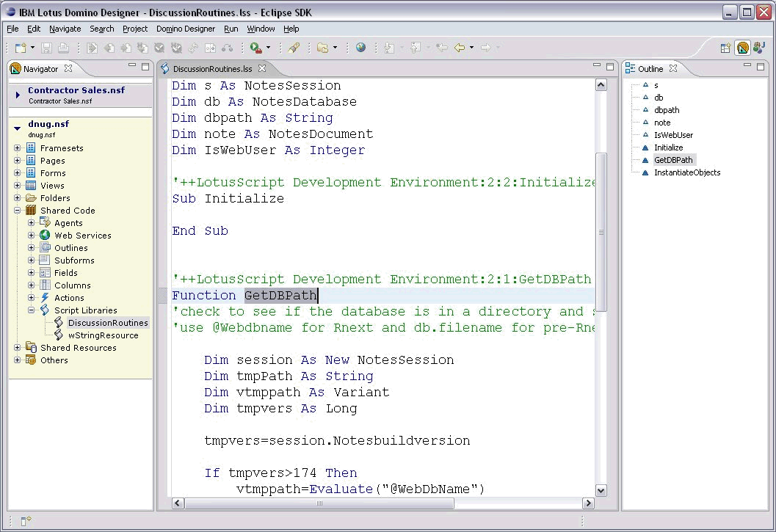Minimize the Navigator panel

131,65
